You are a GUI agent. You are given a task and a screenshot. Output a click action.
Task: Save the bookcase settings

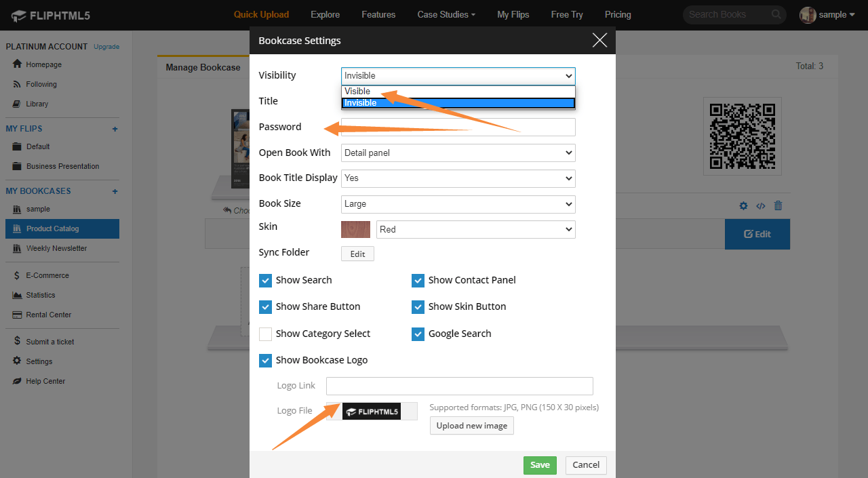pyautogui.click(x=540, y=465)
